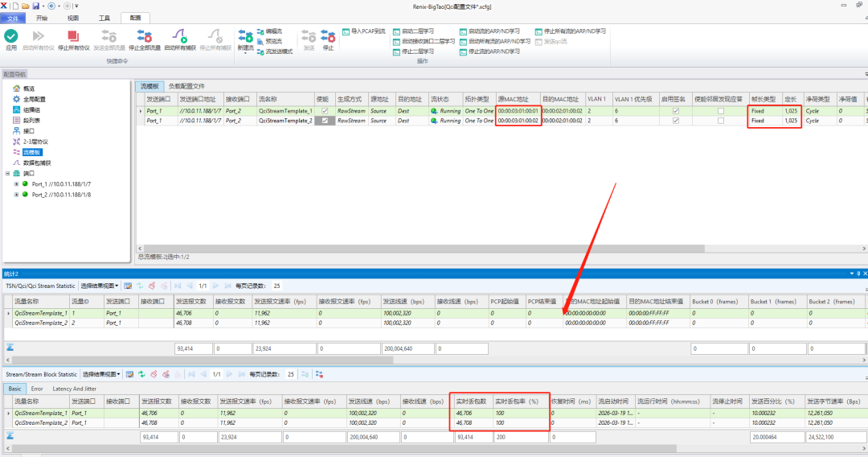
Task: Open 选择结果视图 dropdown in Qci Stream Statistic
Action: [x=100, y=286]
